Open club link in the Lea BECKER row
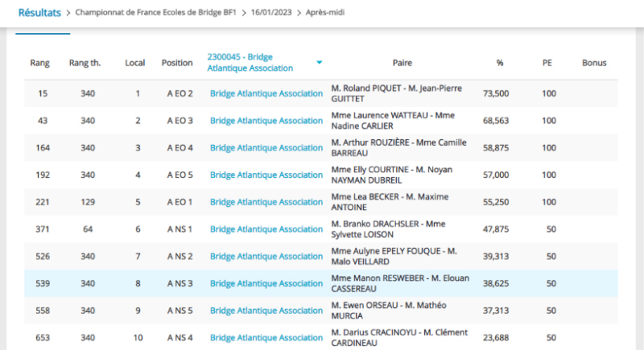This screenshot has width=644, height=350. click(x=266, y=202)
